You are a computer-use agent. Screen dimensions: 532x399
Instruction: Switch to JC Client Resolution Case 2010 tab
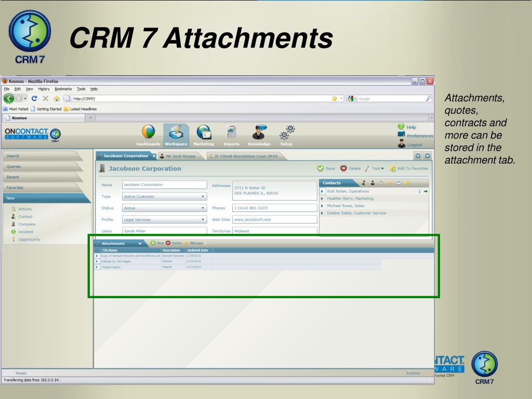point(245,156)
